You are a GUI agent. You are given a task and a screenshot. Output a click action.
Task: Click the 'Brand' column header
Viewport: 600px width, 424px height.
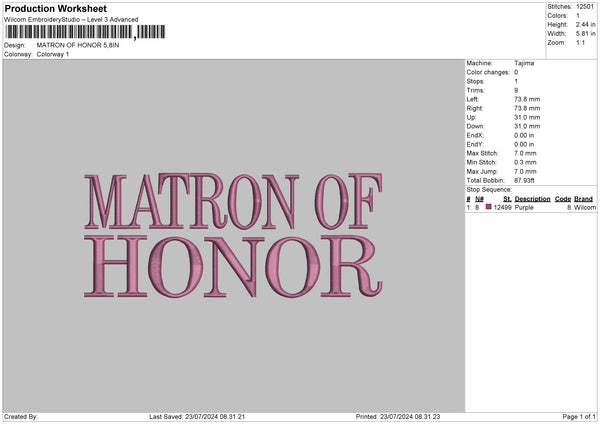[x=584, y=199]
